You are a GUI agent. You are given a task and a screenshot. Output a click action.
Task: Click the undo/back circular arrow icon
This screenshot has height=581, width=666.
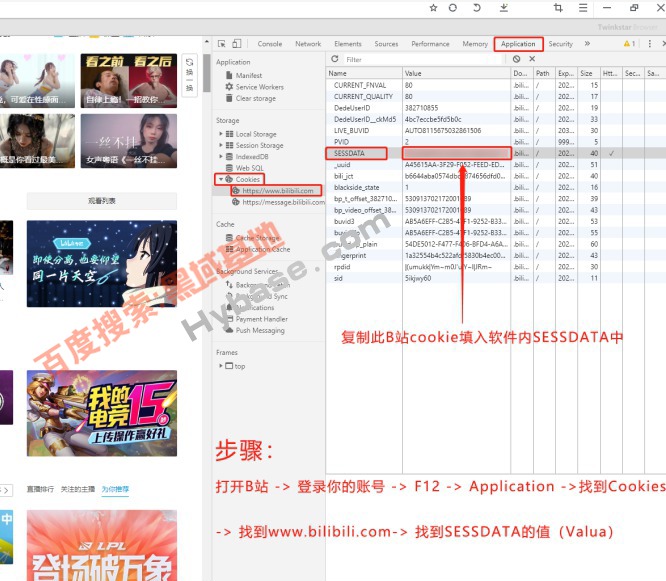477,8
